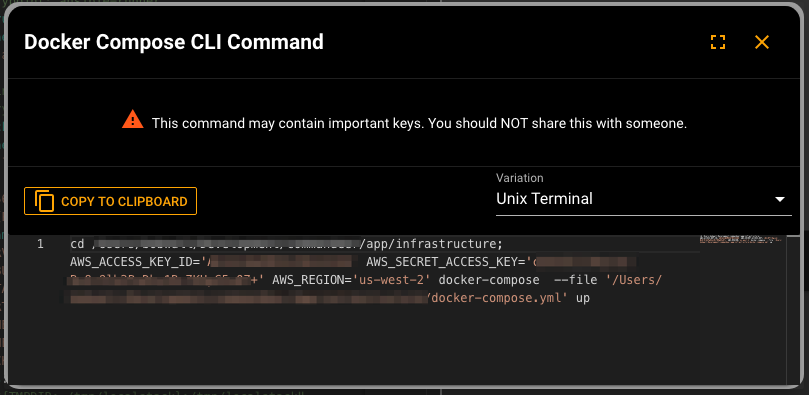The width and height of the screenshot is (809, 395).
Task: Open the Variation dropdown arrow
Action: pyautogui.click(x=780, y=199)
